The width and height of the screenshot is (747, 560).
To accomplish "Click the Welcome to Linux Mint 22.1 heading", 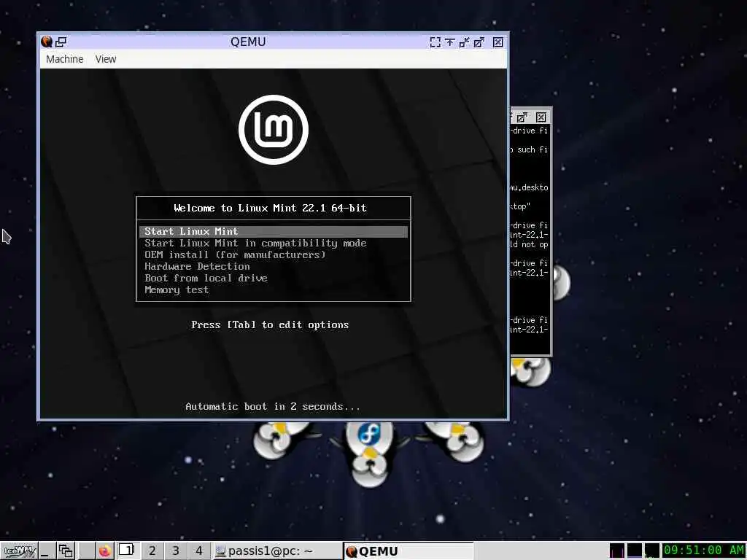I will pyautogui.click(x=270, y=208).
